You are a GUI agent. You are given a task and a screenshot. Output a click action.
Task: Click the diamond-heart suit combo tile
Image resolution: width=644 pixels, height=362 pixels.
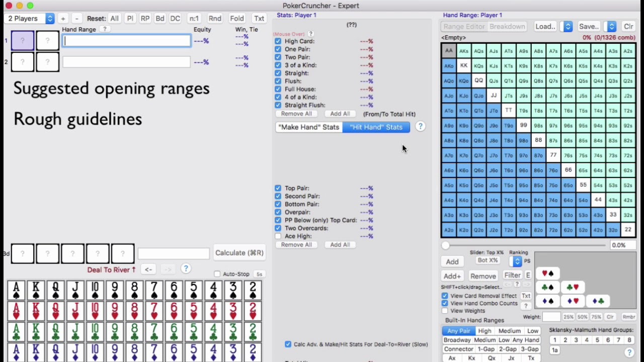pos(572,301)
